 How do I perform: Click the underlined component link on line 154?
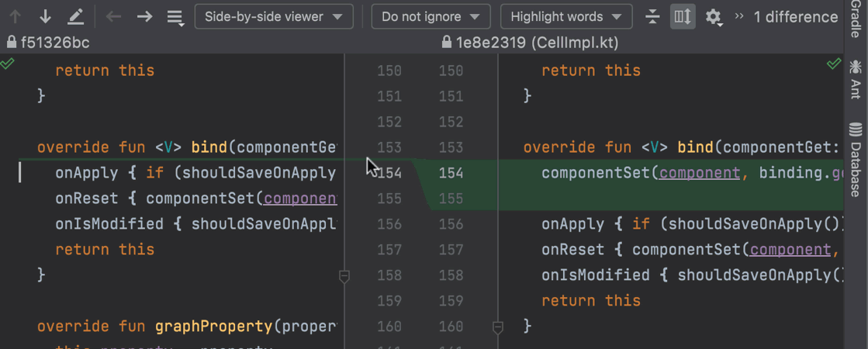700,173
